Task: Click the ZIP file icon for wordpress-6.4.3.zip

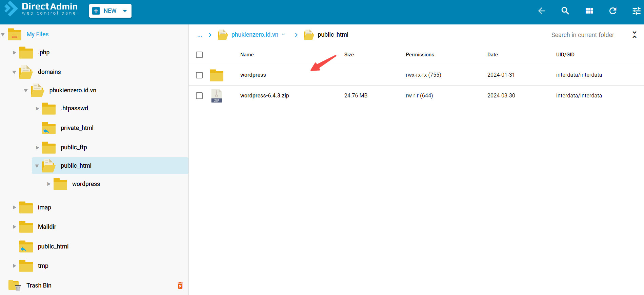Action: pos(217,96)
